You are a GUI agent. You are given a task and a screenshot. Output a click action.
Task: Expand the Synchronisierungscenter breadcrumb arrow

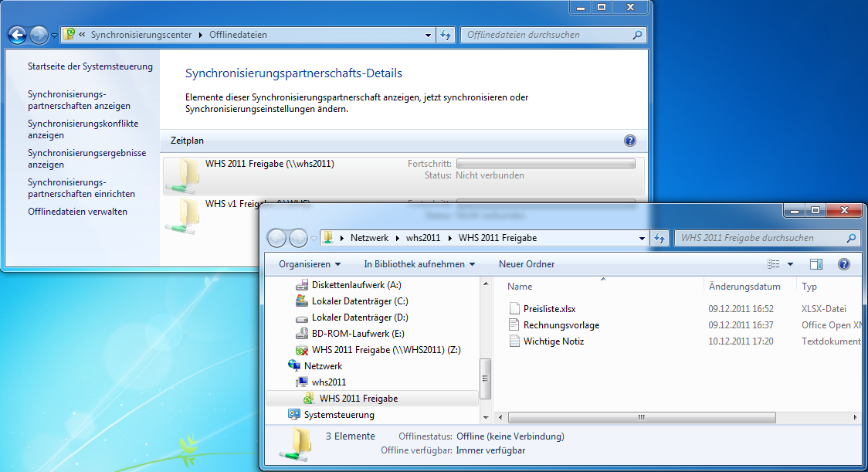(200, 35)
